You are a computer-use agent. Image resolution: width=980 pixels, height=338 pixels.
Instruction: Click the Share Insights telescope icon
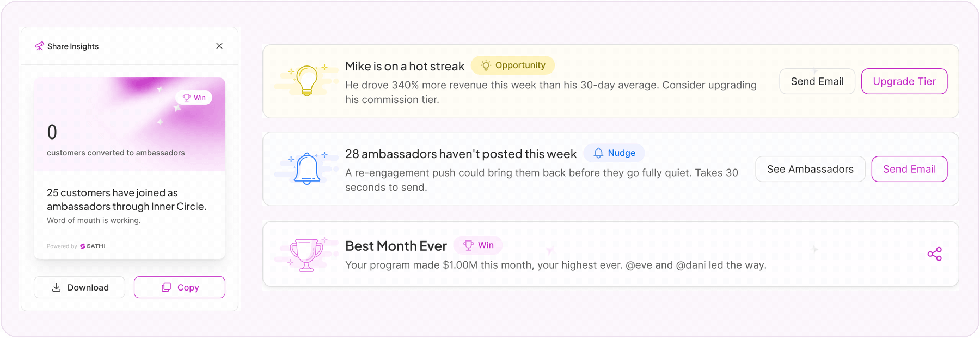coord(39,46)
